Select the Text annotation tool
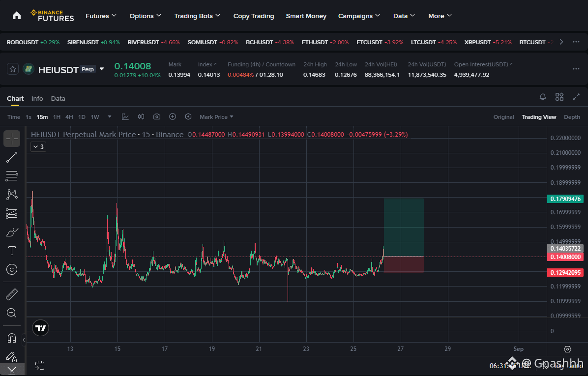Image resolution: width=588 pixels, height=376 pixels. 12,251
